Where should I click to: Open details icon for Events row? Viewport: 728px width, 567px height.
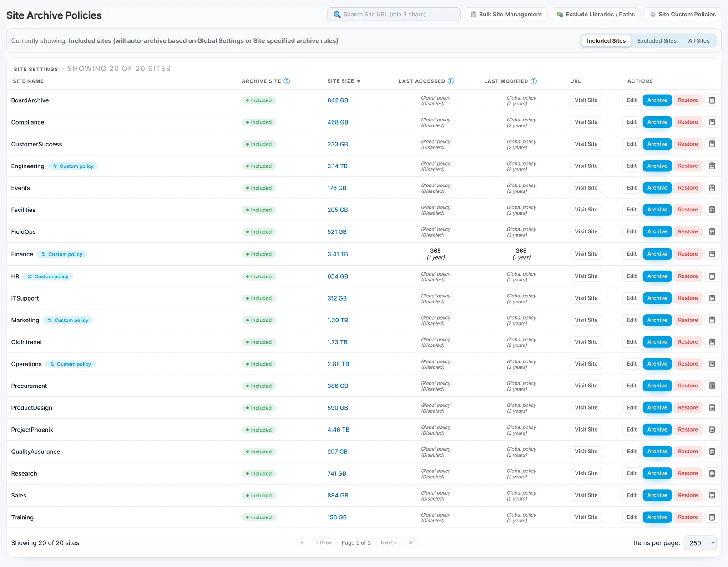(x=712, y=188)
